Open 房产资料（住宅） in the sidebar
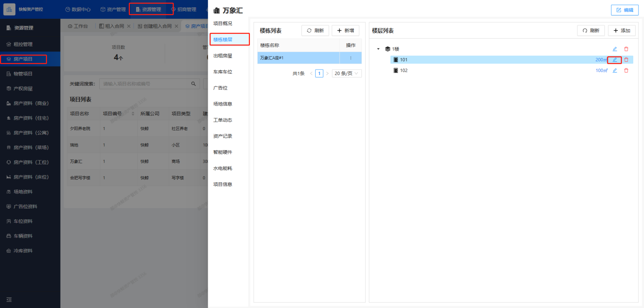The image size is (644, 308). point(30,118)
